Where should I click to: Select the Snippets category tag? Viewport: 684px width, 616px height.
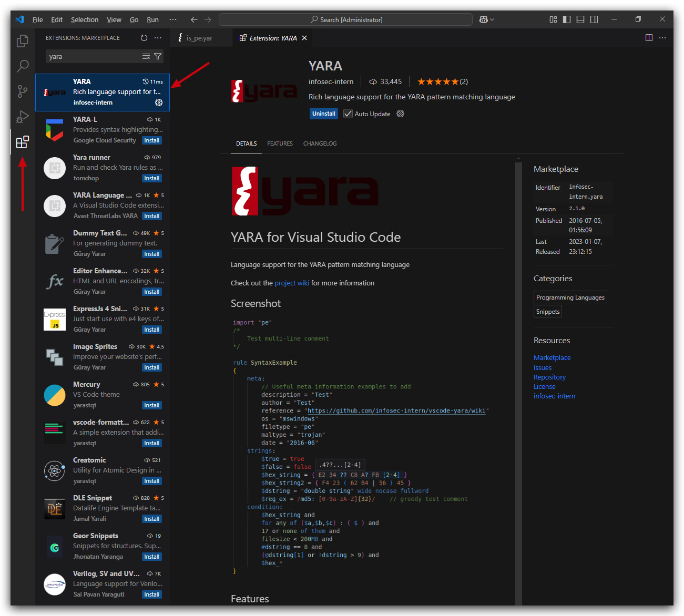tap(548, 311)
